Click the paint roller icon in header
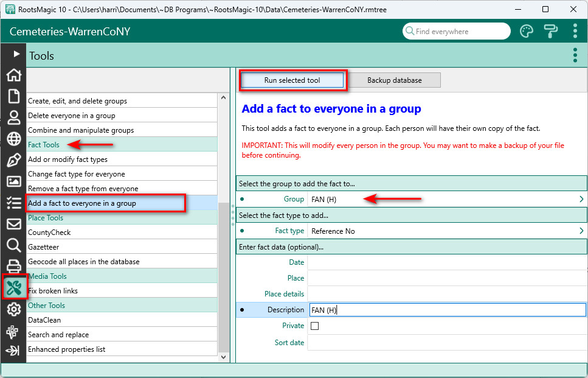Image resolution: width=588 pixels, height=378 pixels. tap(551, 31)
